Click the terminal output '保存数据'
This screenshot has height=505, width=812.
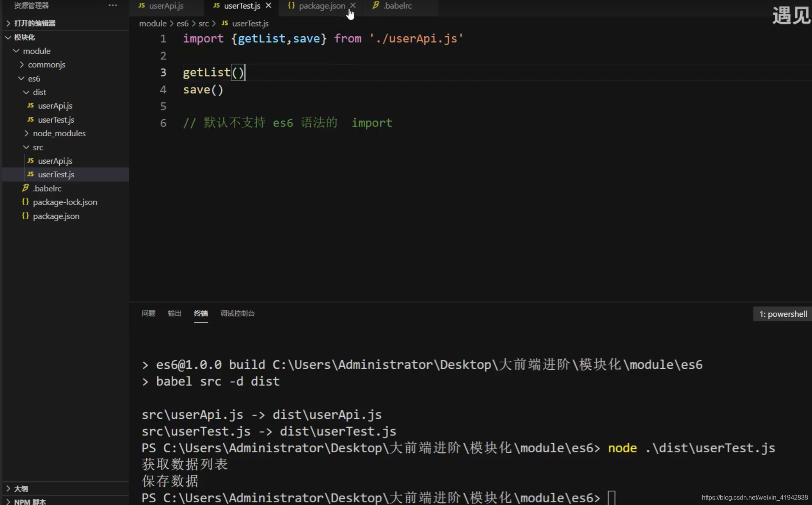[170, 481]
